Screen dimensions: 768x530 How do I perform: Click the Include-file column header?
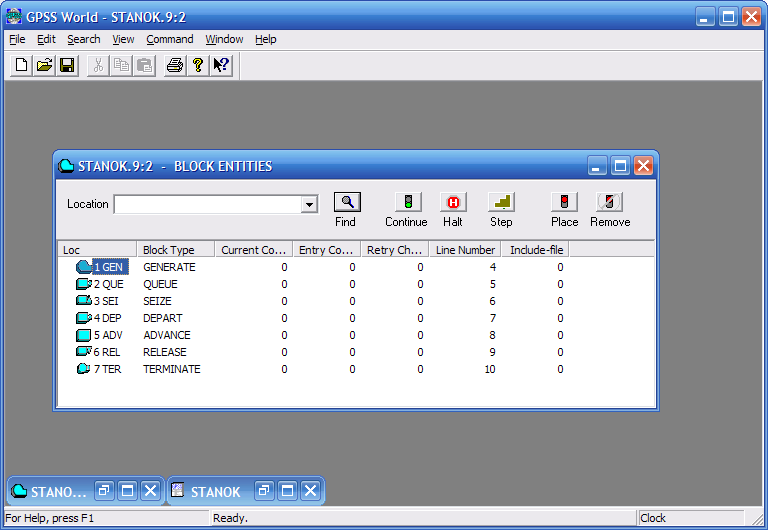[535, 250]
